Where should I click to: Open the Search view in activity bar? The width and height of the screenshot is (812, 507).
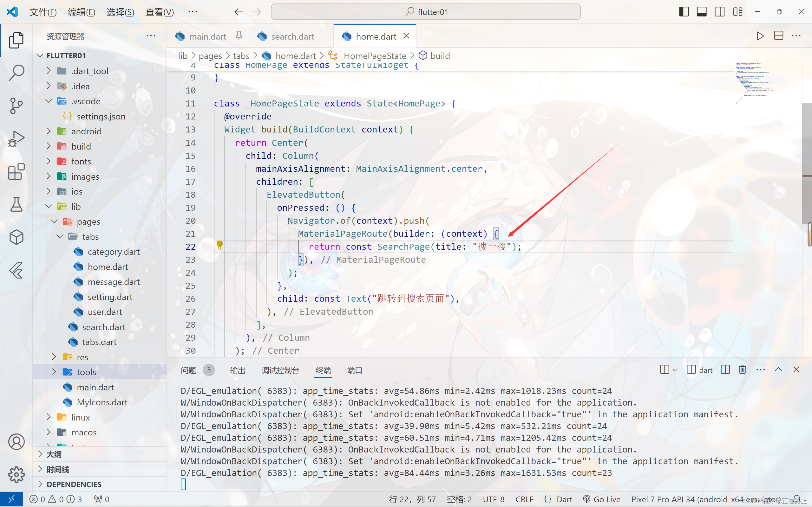point(16,73)
